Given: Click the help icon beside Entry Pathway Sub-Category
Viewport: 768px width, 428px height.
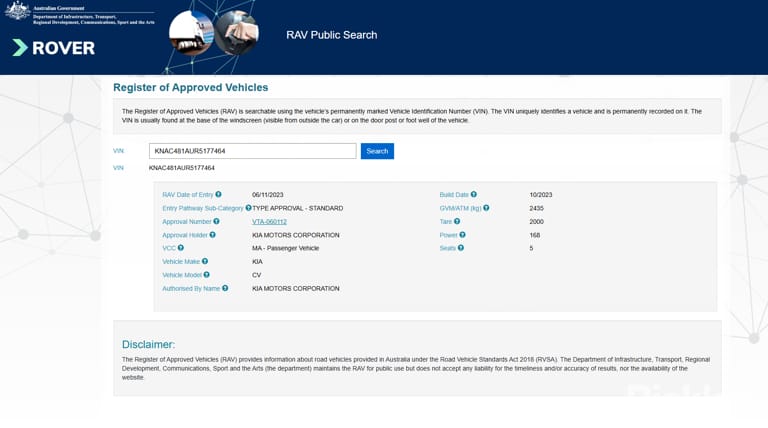Looking at the screenshot, I should pos(248,208).
